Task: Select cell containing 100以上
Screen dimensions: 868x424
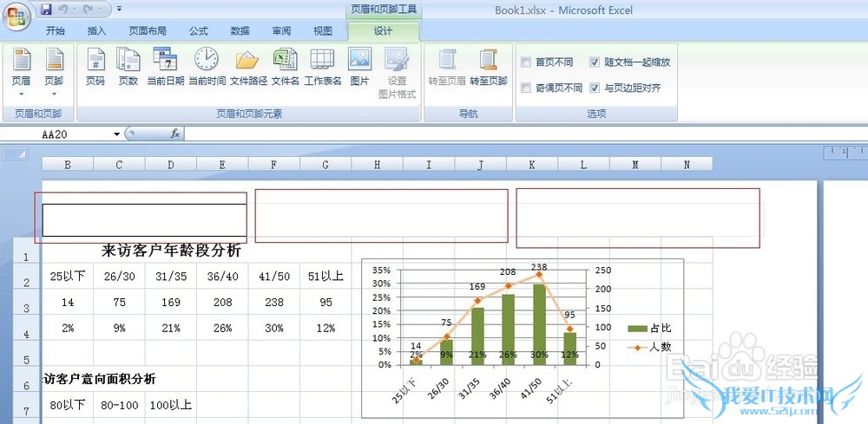Action: pyautogui.click(x=171, y=405)
